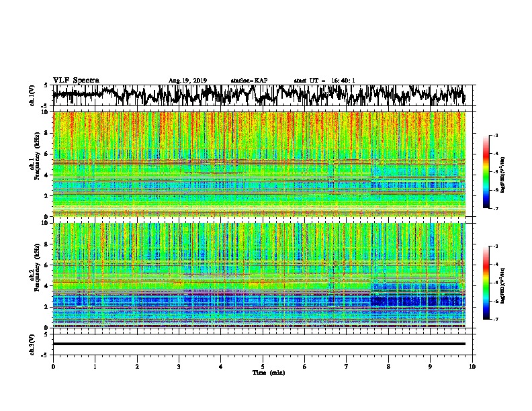Click the time axis tick label '0'
The height and width of the screenshot is (411, 532).
[53, 367]
